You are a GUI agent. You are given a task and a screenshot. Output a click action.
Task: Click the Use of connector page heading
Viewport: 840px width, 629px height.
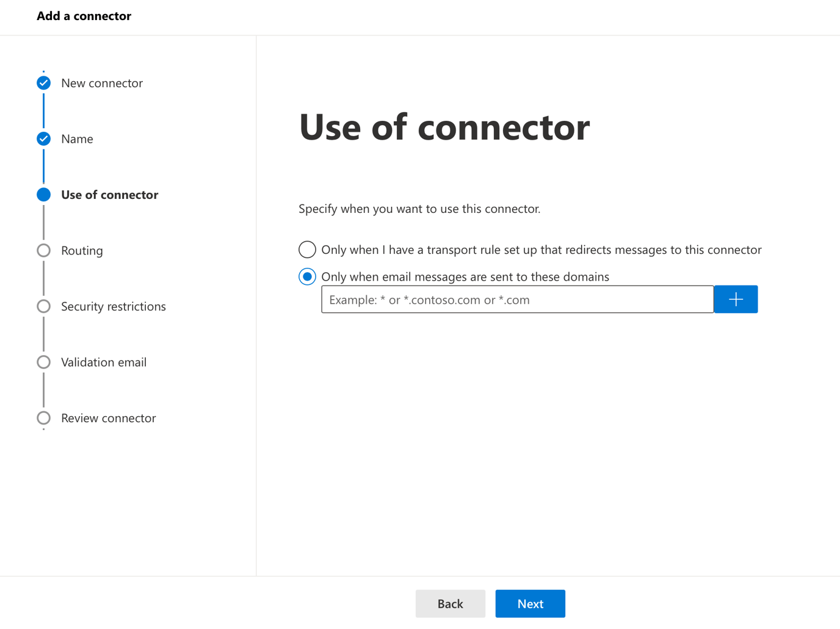point(444,126)
